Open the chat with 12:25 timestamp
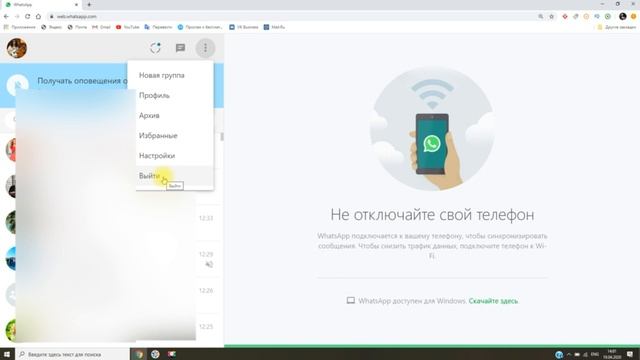The height and width of the screenshot is (360, 640). click(112, 331)
